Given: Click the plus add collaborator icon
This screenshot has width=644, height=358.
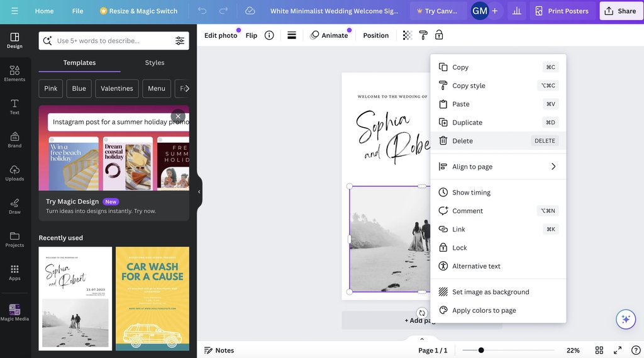Looking at the screenshot, I should pyautogui.click(x=495, y=11).
